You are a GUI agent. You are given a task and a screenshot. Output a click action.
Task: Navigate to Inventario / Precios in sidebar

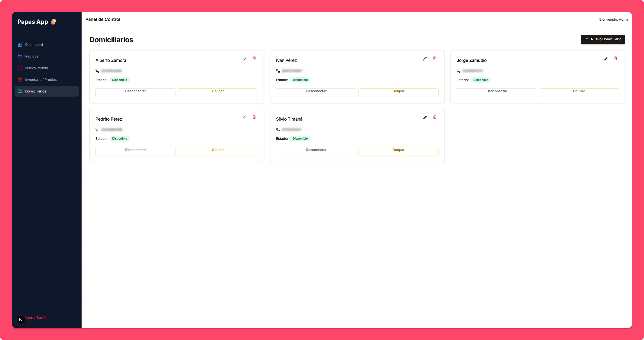coord(41,80)
